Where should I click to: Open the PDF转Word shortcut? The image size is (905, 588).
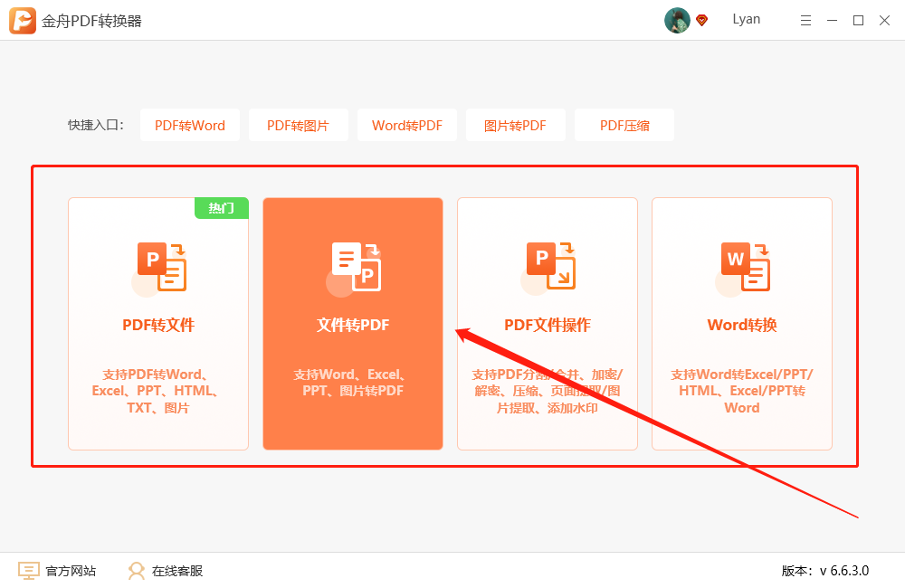point(190,125)
